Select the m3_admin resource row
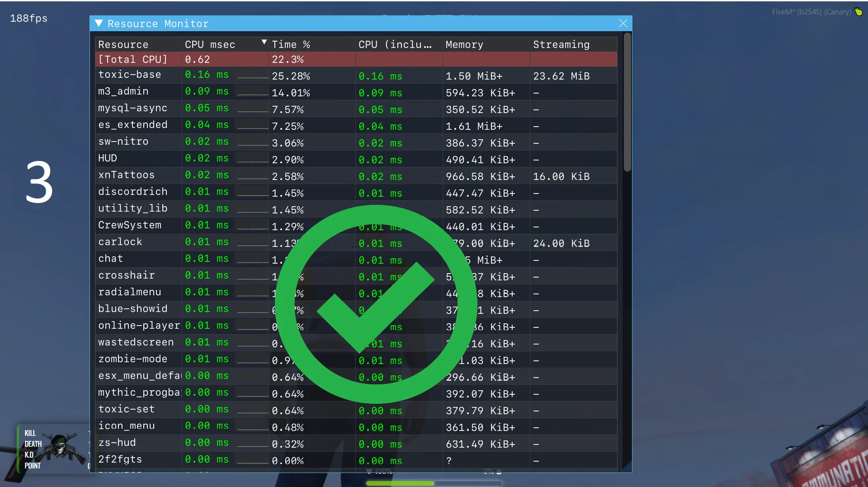Viewport: 868px width, 487px height. click(123, 91)
